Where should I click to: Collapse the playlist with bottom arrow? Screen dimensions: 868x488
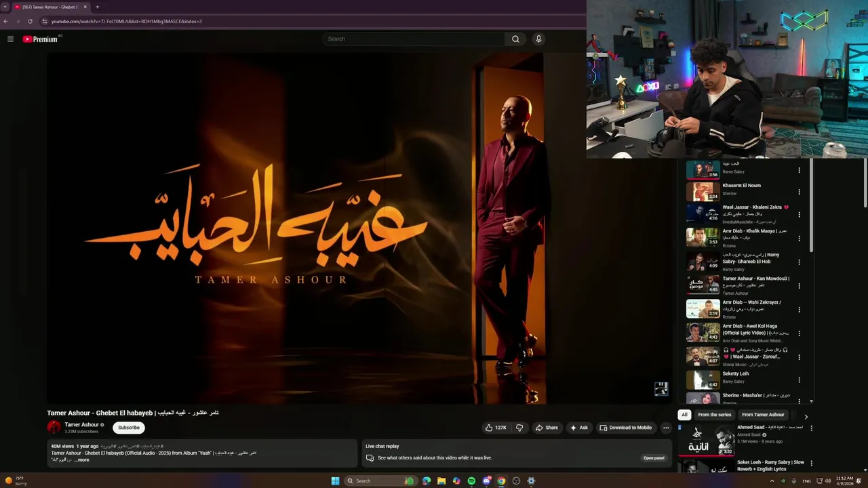[x=811, y=401]
